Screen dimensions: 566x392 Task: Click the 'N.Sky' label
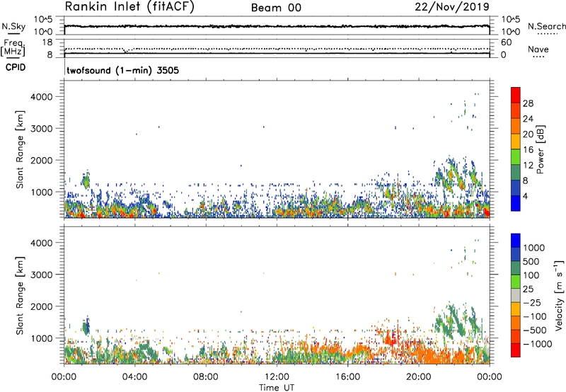click(x=13, y=26)
